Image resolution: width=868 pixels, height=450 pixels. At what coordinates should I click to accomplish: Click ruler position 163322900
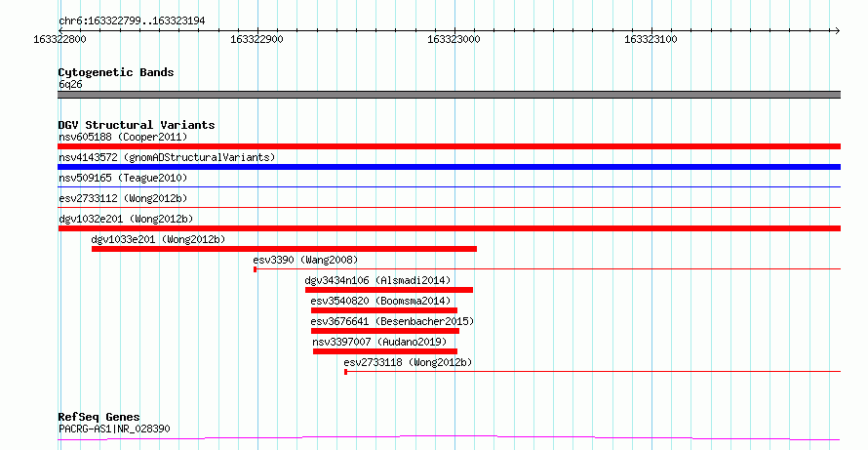point(256,39)
